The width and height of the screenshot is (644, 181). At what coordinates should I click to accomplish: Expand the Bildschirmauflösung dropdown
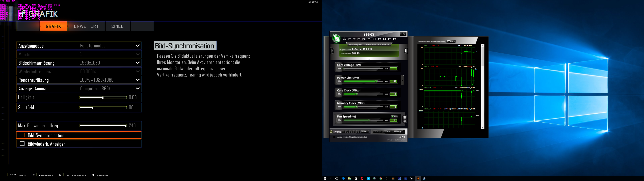pyautogui.click(x=138, y=63)
